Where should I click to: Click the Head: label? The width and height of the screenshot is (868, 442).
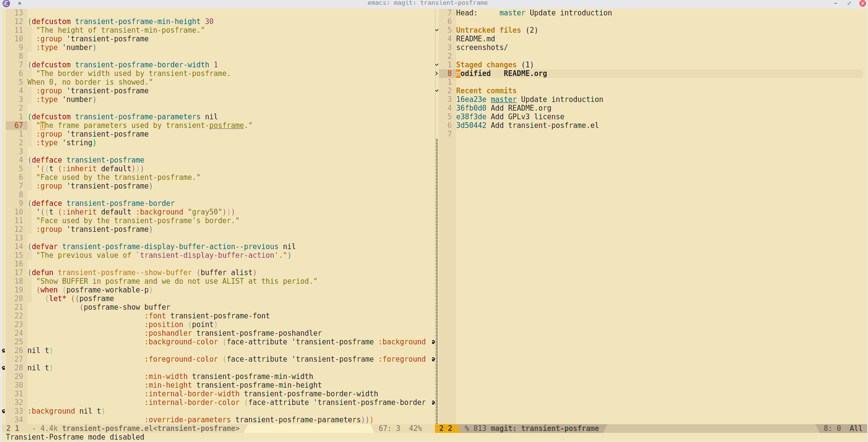pyautogui.click(x=467, y=13)
